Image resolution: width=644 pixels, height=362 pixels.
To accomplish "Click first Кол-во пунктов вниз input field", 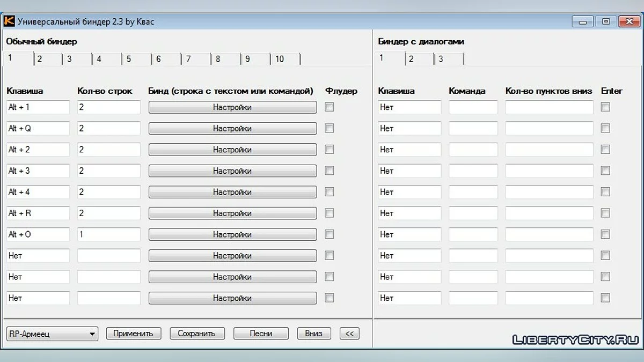I will (x=549, y=107).
